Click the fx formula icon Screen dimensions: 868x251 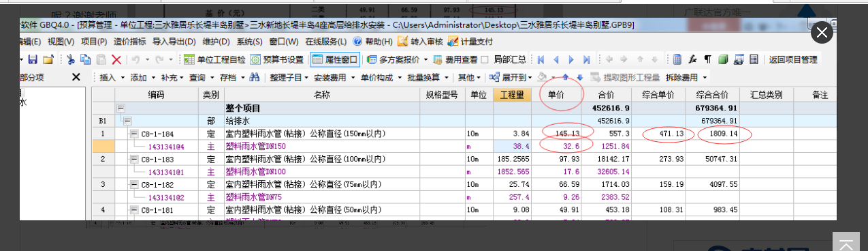click(693, 59)
